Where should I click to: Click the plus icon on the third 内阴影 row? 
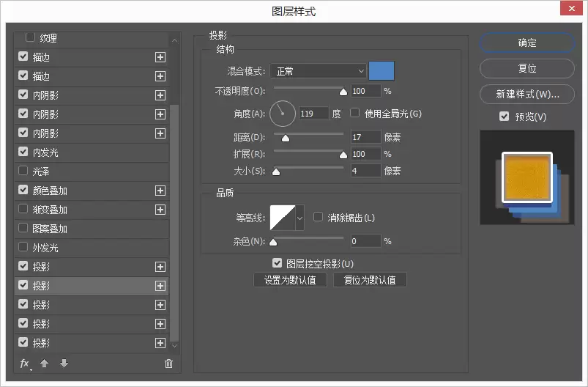(160, 133)
